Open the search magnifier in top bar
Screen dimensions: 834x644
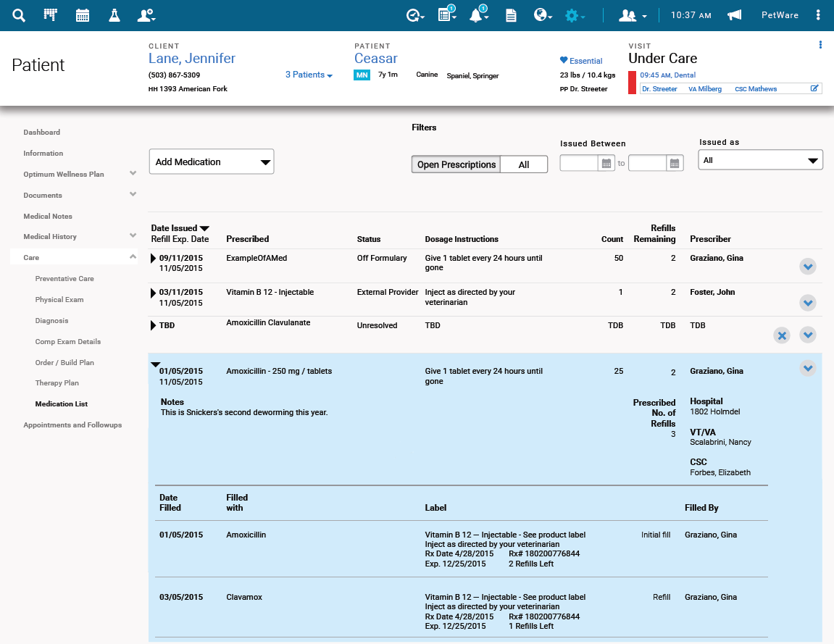pos(19,15)
